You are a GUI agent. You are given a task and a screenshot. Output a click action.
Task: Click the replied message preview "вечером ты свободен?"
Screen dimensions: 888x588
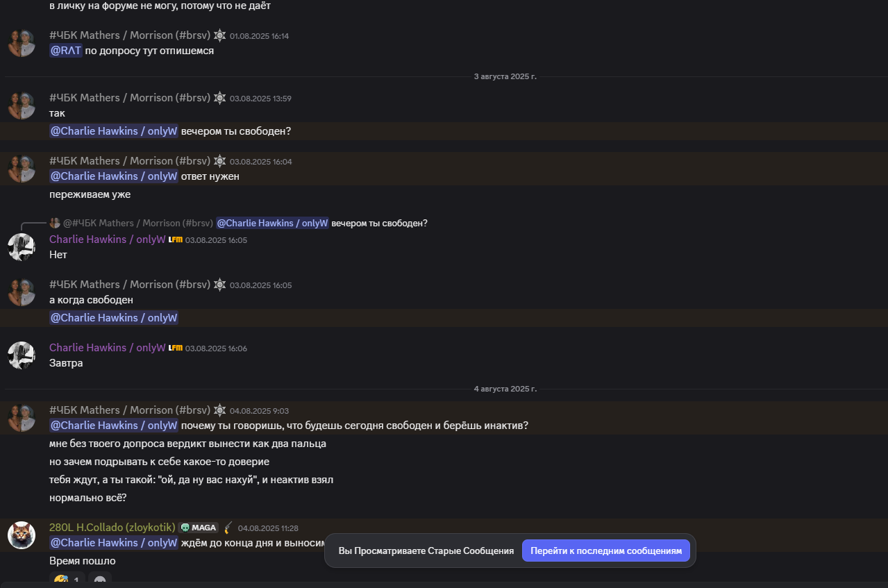point(380,223)
